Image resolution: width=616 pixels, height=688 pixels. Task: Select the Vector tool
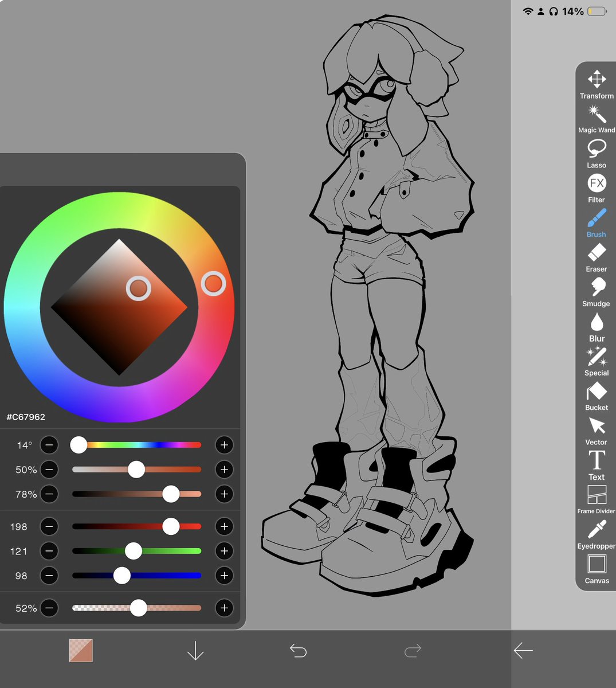[x=597, y=431]
